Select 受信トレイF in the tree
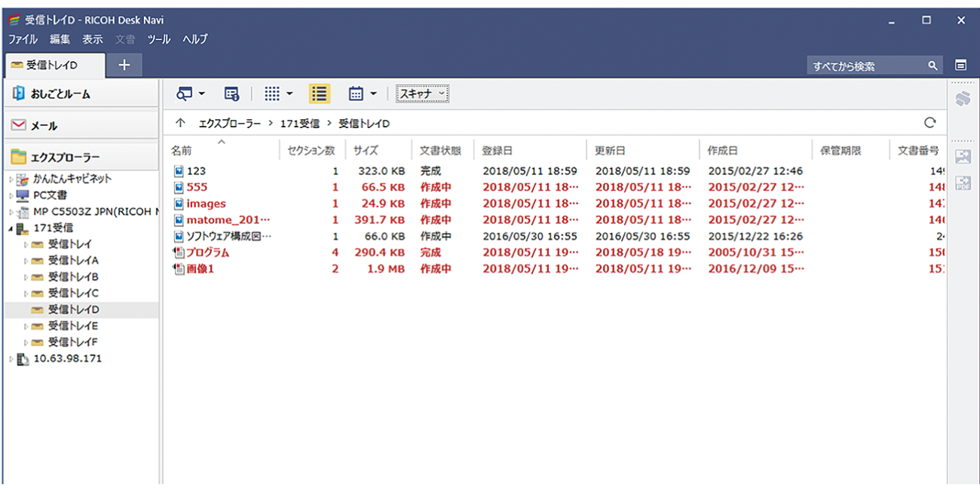Viewport: 980px width, 490px height. (73, 341)
